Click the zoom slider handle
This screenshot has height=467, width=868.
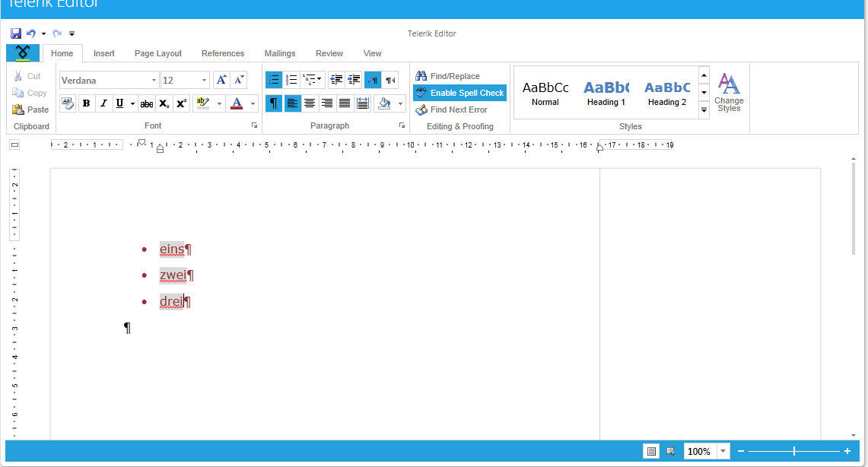[x=793, y=452]
